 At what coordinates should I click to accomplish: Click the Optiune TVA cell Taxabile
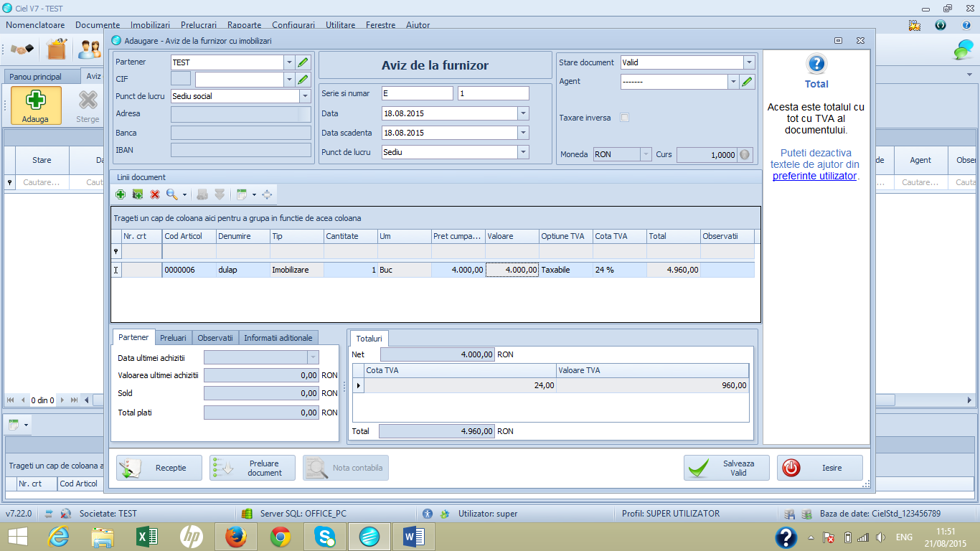566,270
